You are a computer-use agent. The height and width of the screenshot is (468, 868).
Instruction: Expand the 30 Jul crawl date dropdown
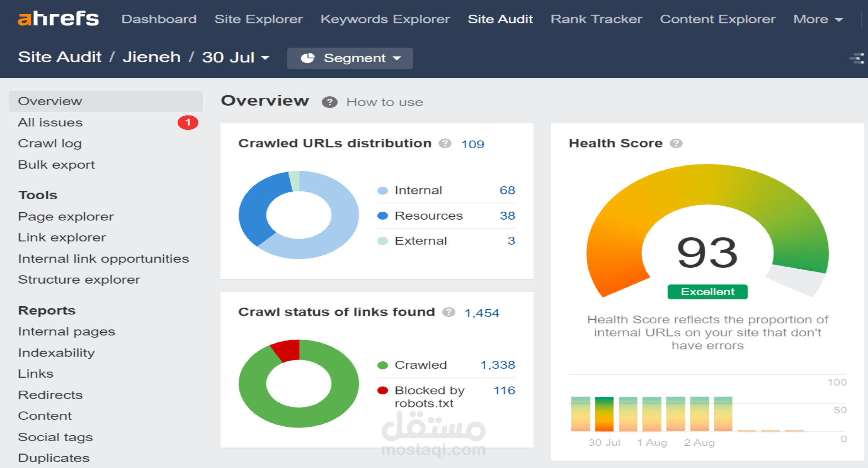[x=235, y=58]
